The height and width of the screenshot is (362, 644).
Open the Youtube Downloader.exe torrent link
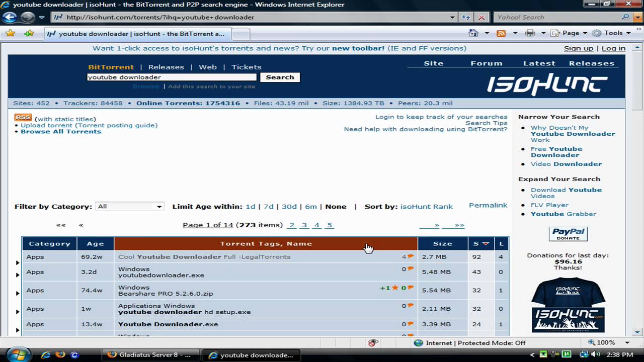coord(168,324)
